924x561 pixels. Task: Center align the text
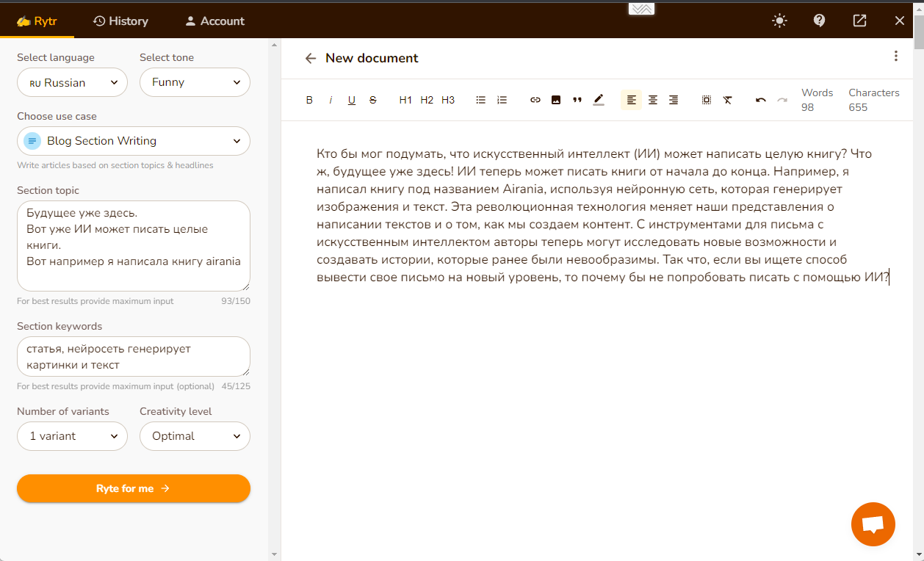tap(653, 100)
